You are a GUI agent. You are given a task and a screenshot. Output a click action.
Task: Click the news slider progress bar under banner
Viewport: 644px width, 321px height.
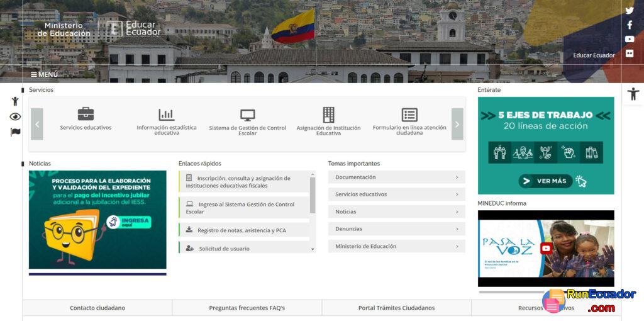[x=97, y=274]
